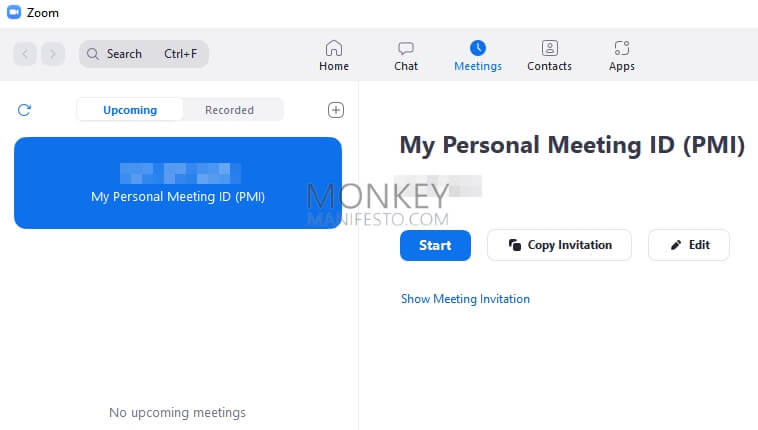758x430 pixels.
Task: Start the personal meeting
Action: point(435,245)
